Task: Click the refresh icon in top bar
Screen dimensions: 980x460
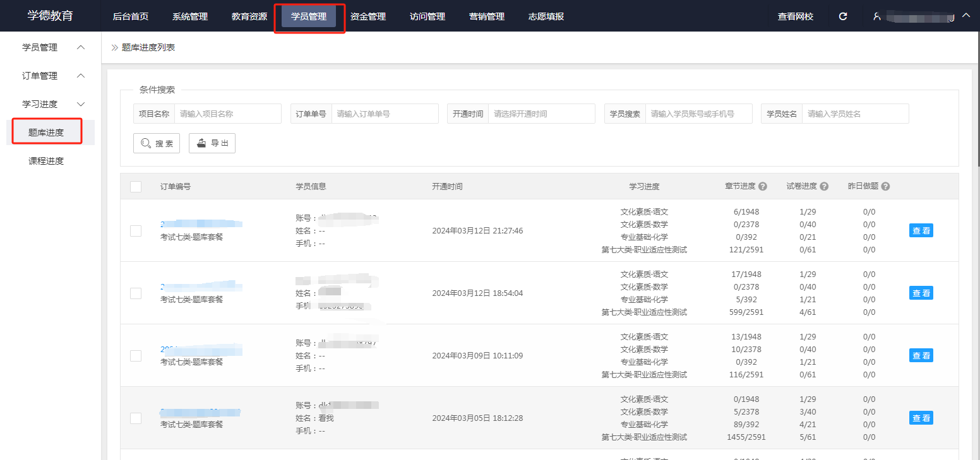Action: [842, 16]
